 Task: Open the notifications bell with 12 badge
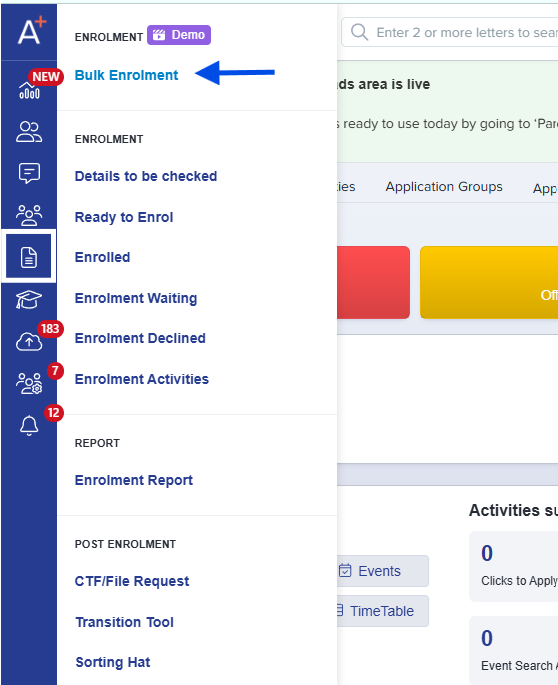click(29, 425)
